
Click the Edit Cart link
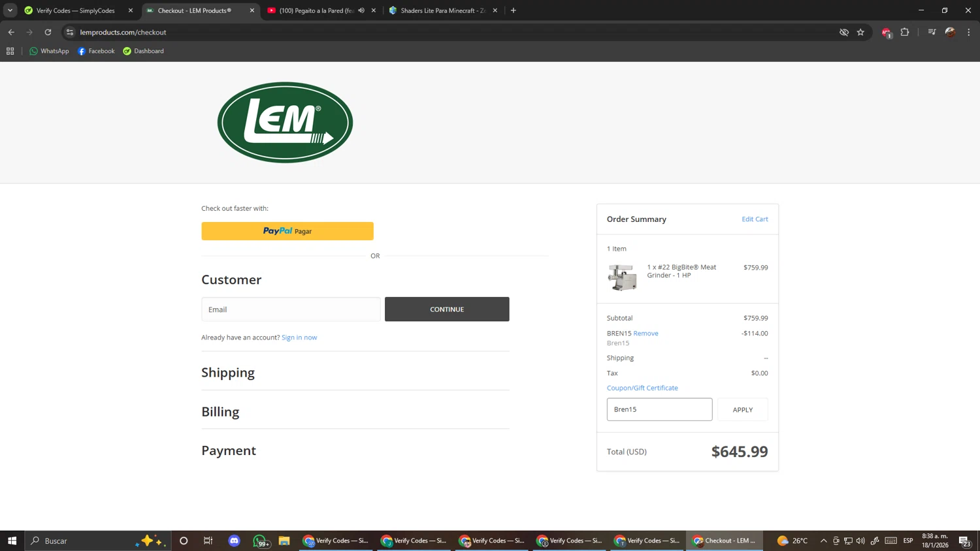click(755, 219)
